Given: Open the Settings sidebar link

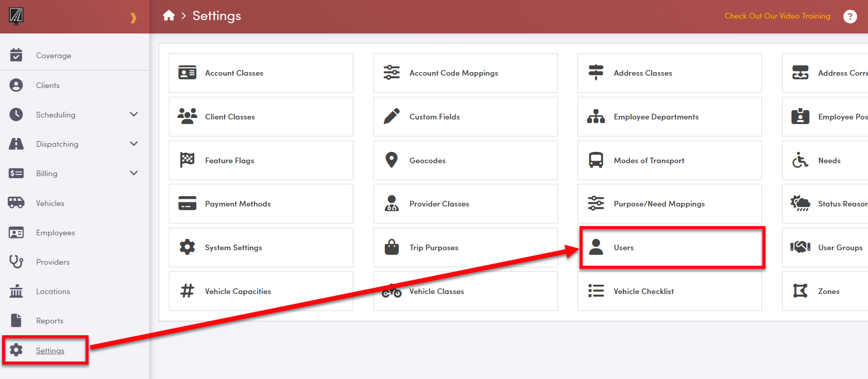Looking at the screenshot, I should tap(50, 351).
